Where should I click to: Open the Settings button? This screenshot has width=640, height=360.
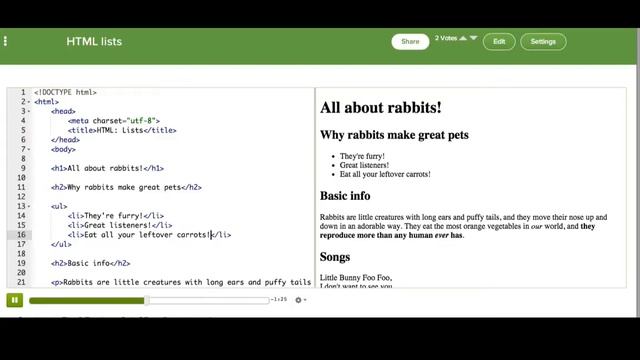click(543, 42)
